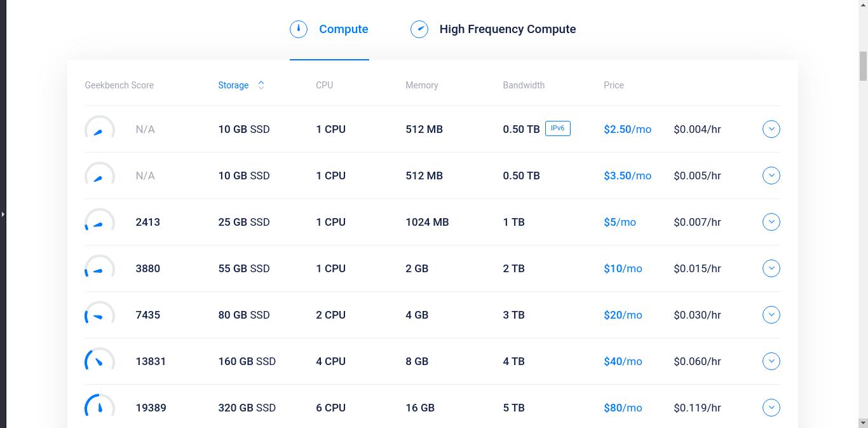Click the High Frequency Compute gauge icon
868x428 pixels.
coord(419,29)
